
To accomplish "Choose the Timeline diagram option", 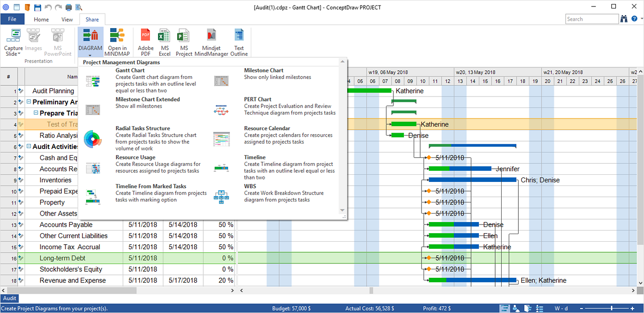I will click(x=274, y=167).
